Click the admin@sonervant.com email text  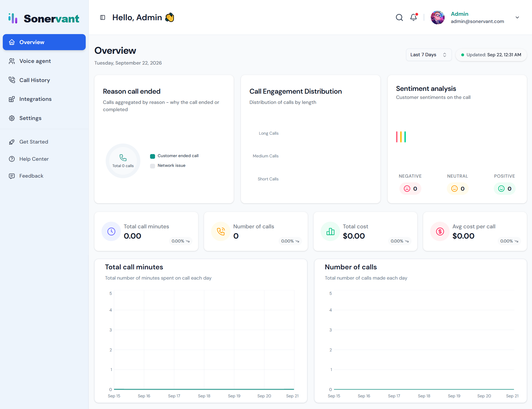pyautogui.click(x=477, y=21)
